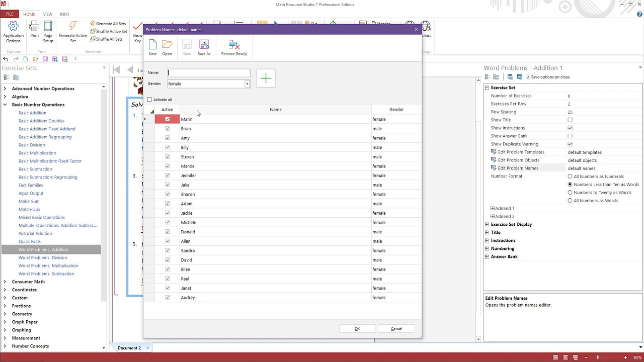Toggle the Activate all checkbox

point(149,100)
